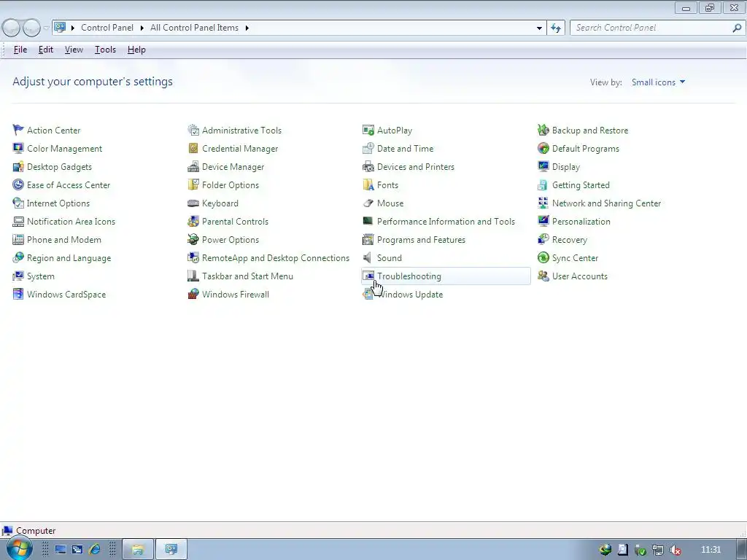The width and height of the screenshot is (747, 560).
Task: Open Notification Area Icons link
Action: [71, 222]
